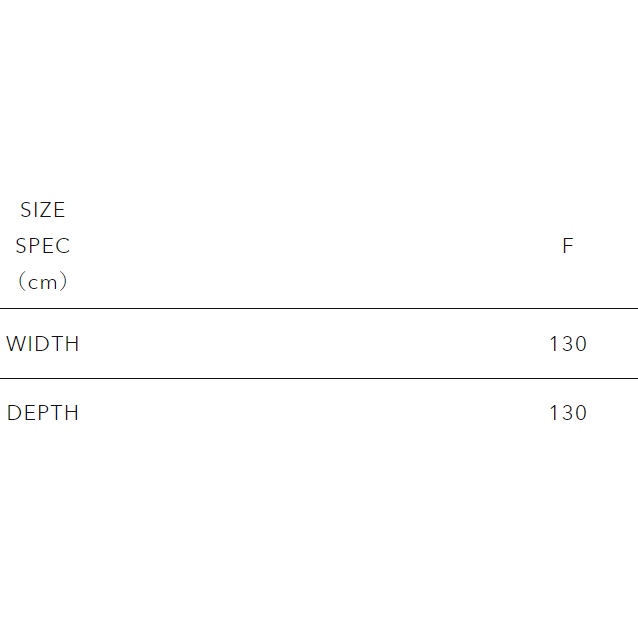Click the digit 0 in DEPTH value

coord(580,413)
